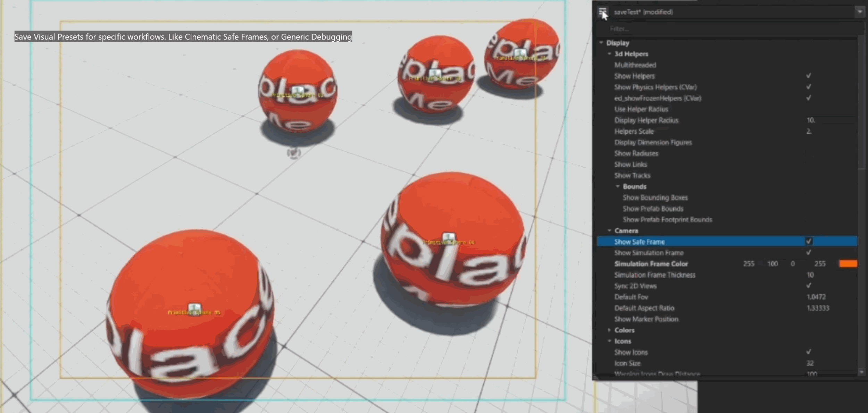This screenshot has width=868, height=413.
Task: Toggle Sync 2D Views checkmark
Action: click(x=809, y=286)
